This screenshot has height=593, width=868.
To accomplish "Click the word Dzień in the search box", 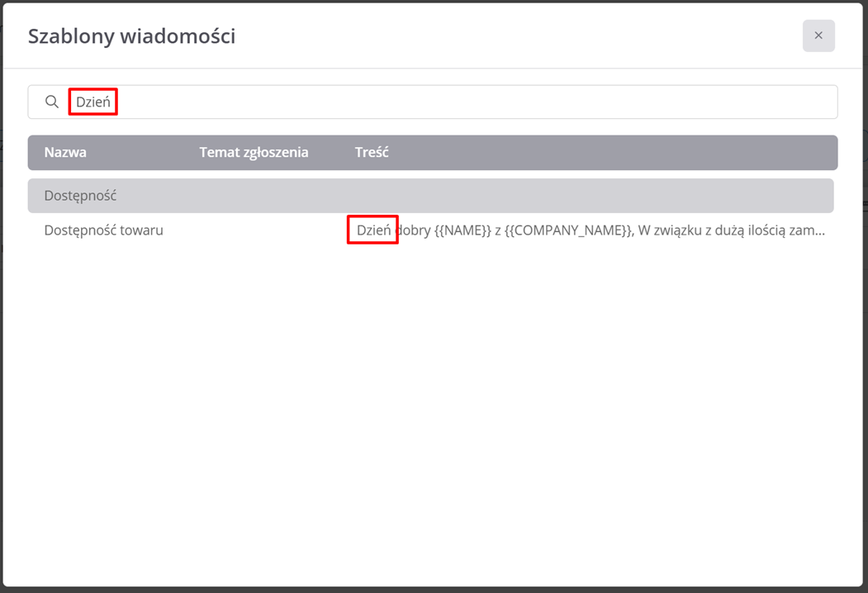I will pos(93,102).
